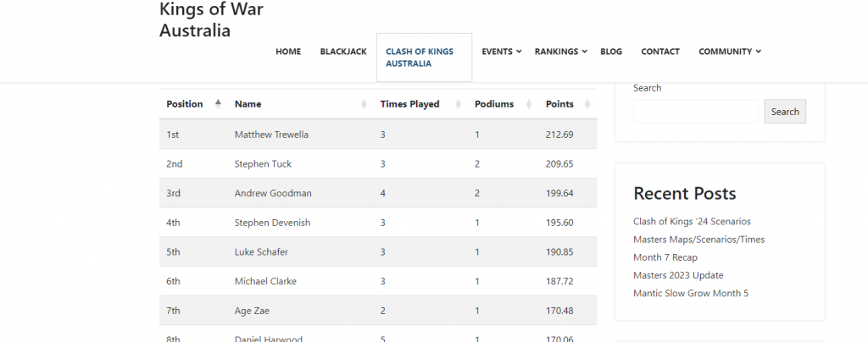Sort by Times Played column arrows
The width and height of the screenshot is (868, 342).
click(x=458, y=104)
